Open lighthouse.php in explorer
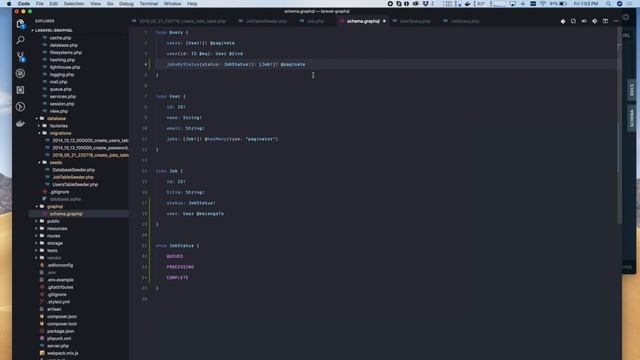Screen dimensions: 640x360 click(64, 67)
